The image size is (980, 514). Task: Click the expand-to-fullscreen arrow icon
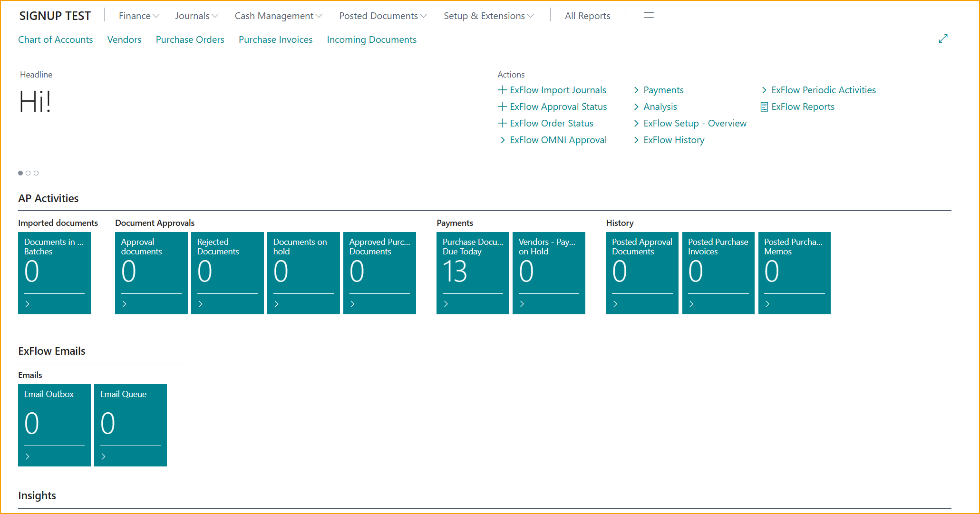[x=943, y=39]
